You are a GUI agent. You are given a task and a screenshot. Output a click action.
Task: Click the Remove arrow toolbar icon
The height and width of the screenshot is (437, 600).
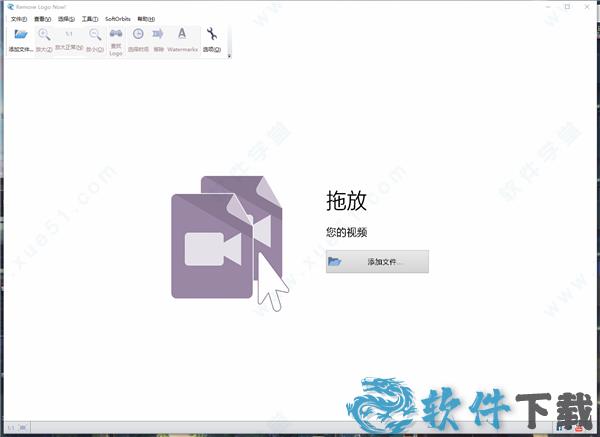158,34
